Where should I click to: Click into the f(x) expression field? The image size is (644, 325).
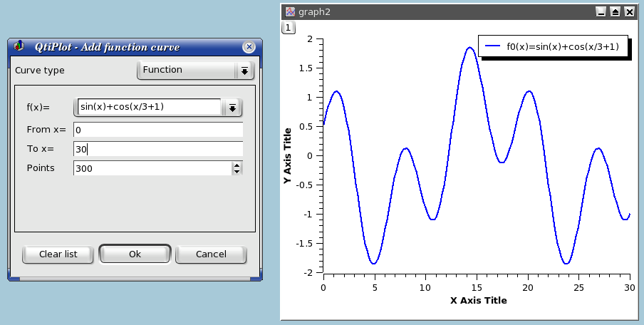[x=148, y=108]
